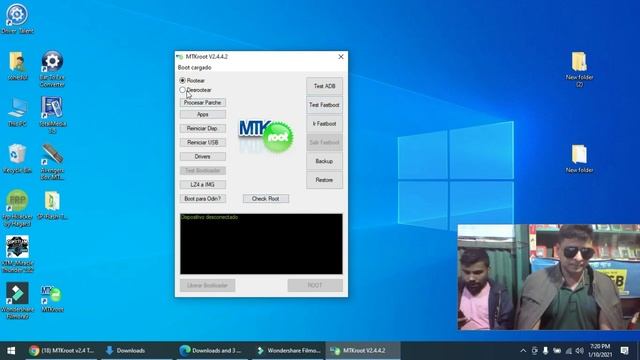Click the black log output console

click(x=261, y=244)
